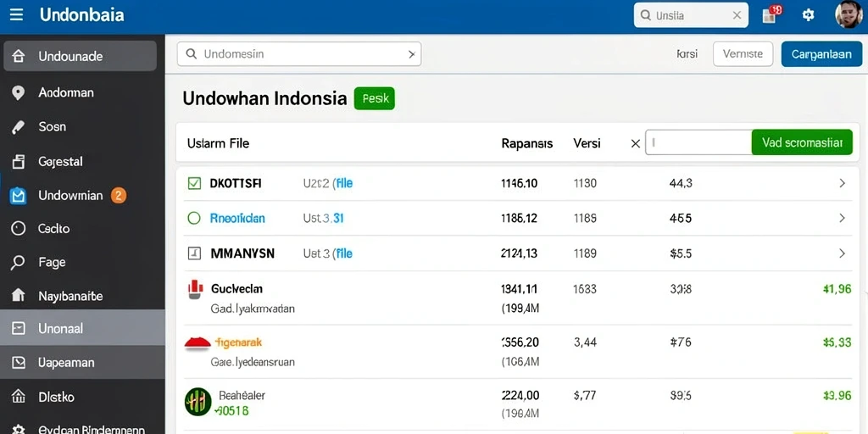Sort by Versi column header
The image size is (868, 434).
pyautogui.click(x=587, y=143)
